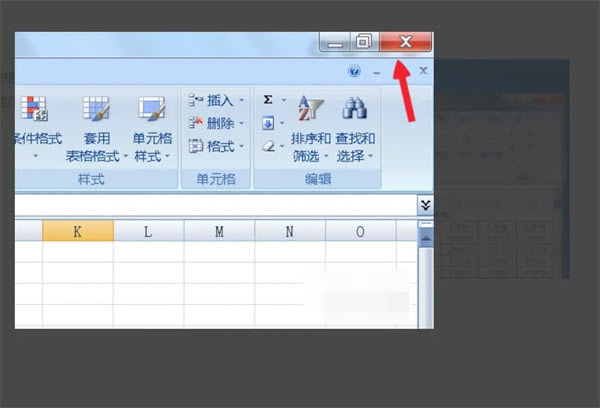Select column K header
The width and height of the screenshot is (600, 408).
pos(78,231)
